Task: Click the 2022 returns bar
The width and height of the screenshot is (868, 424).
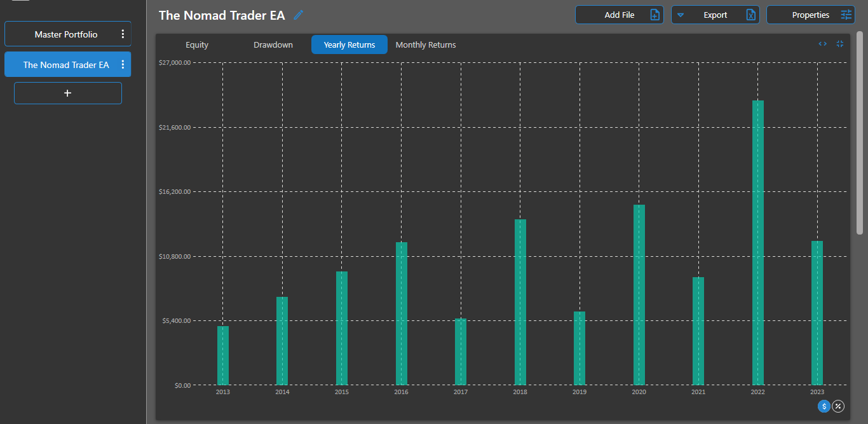Action: tap(757, 242)
